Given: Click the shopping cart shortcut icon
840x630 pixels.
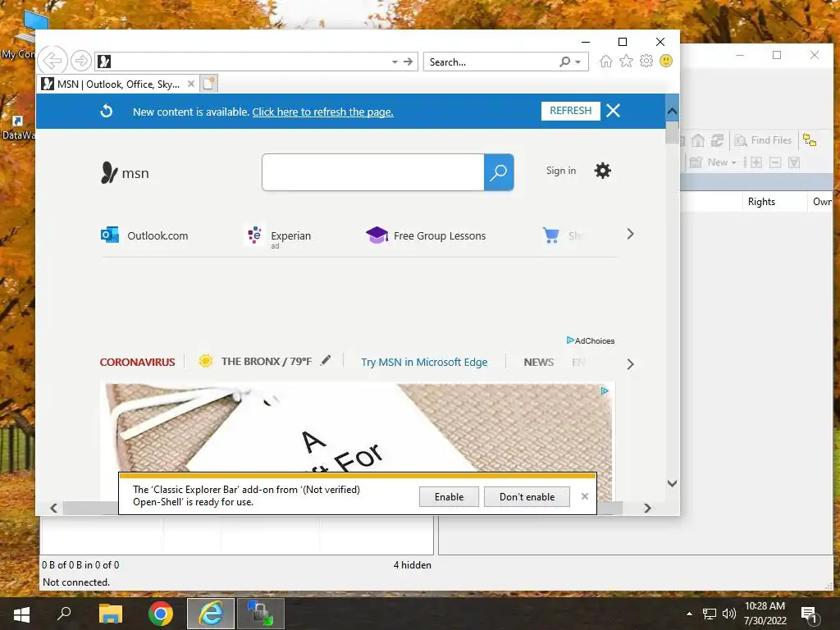Looking at the screenshot, I should 550,235.
